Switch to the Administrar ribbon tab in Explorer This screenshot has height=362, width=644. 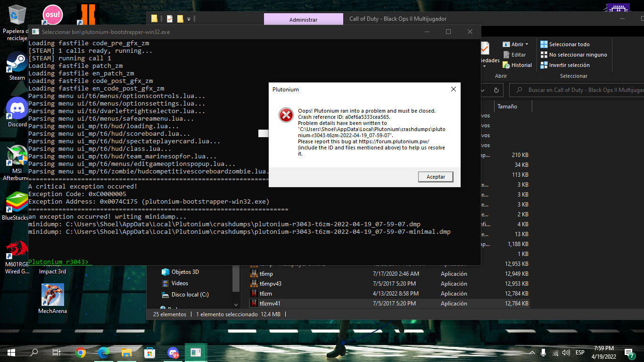(303, 19)
